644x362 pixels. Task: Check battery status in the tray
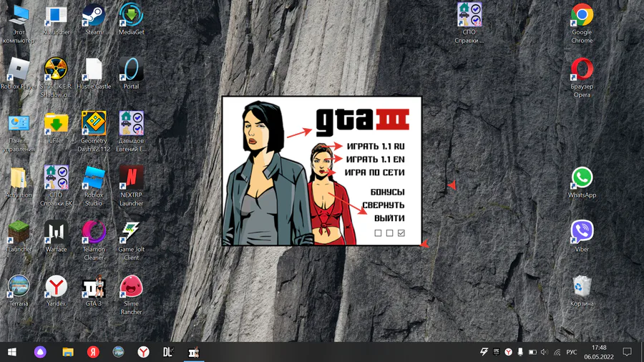click(532, 352)
